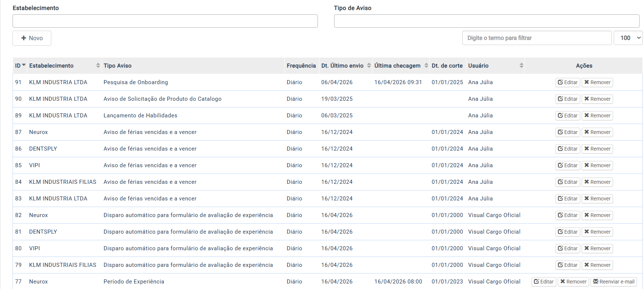Focus the filter term search box
This screenshot has width=644, height=289.
click(536, 38)
